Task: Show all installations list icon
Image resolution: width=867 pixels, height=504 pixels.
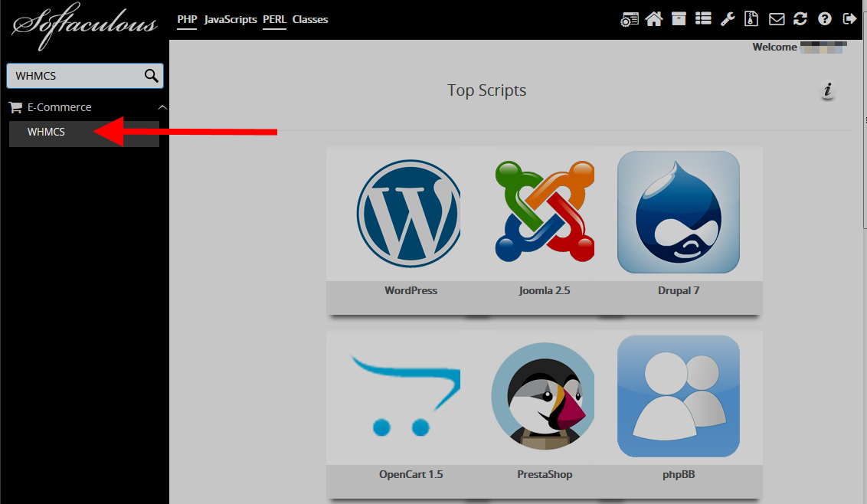Action: click(x=703, y=19)
